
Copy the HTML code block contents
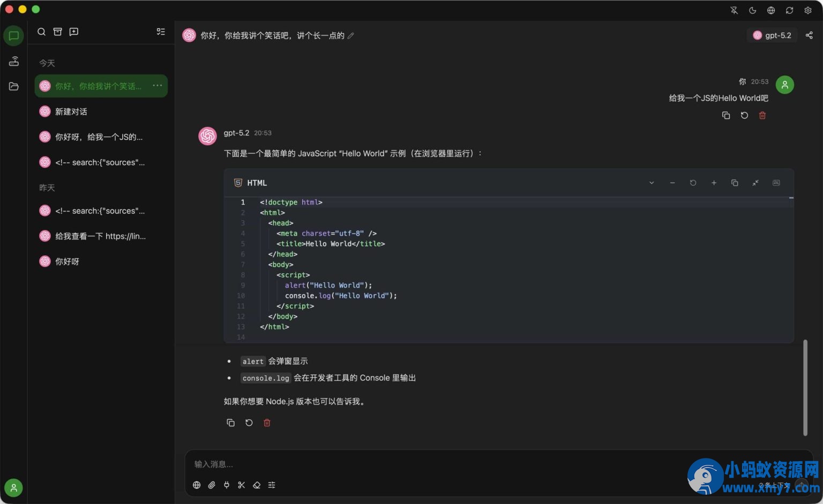(735, 183)
